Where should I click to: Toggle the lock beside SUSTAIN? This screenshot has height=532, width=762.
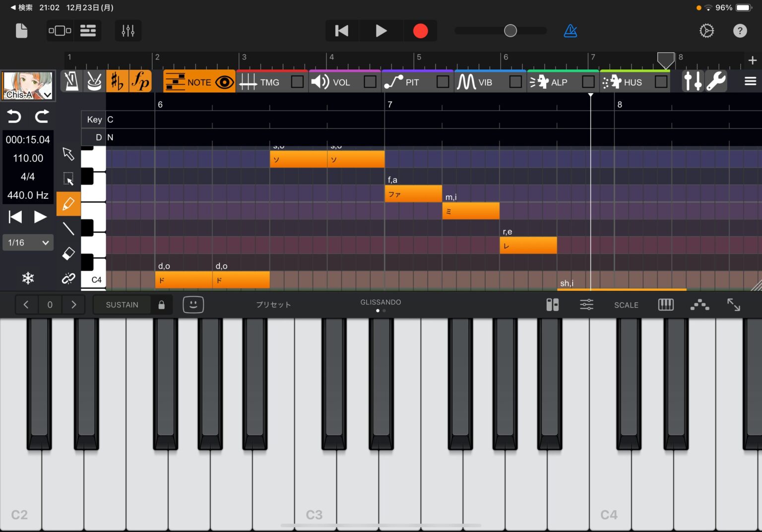tap(161, 304)
